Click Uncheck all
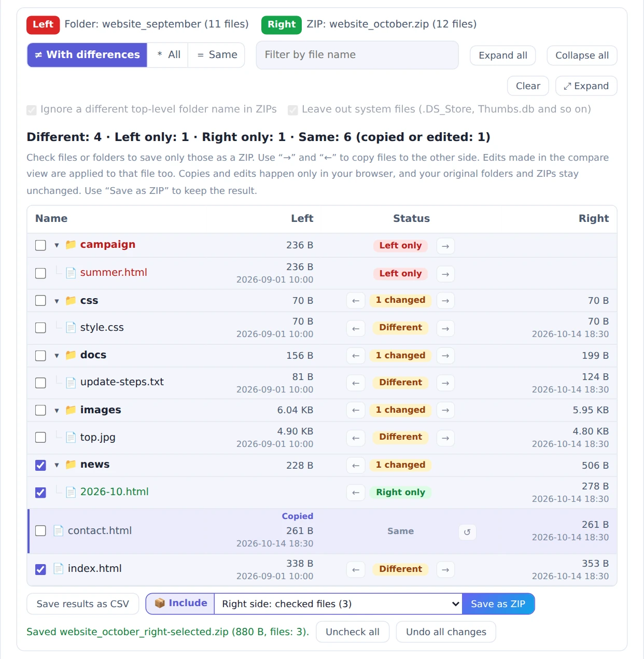 [x=353, y=632]
